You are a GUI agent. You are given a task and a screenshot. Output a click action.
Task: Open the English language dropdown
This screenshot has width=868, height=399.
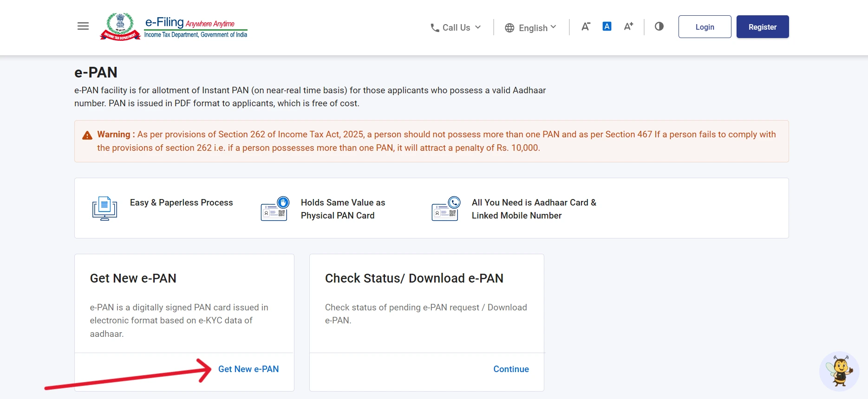coord(530,28)
